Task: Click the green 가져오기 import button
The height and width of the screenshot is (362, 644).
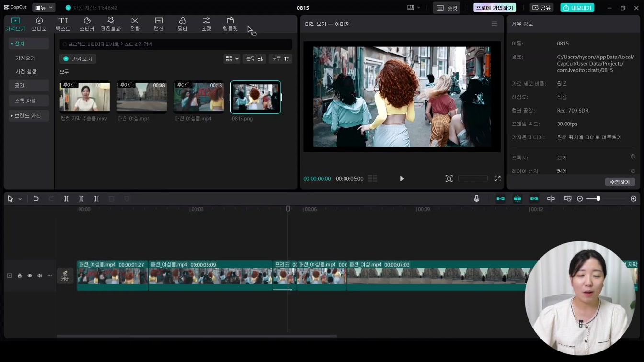Action: tap(78, 58)
